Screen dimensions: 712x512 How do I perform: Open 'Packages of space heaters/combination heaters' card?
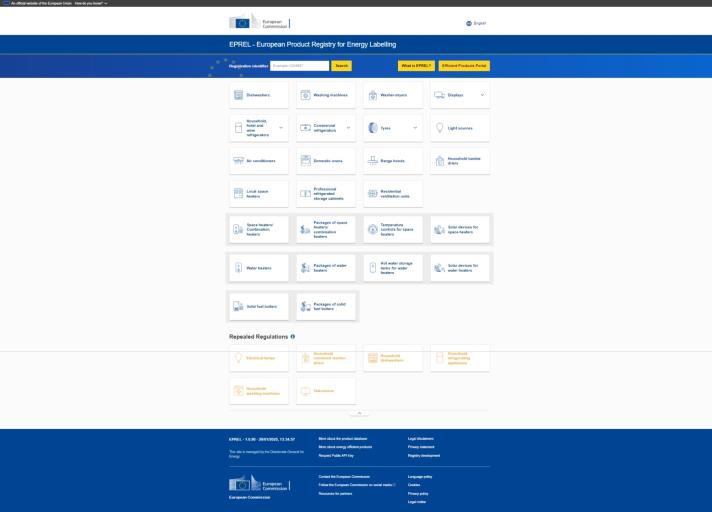[x=326, y=230]
